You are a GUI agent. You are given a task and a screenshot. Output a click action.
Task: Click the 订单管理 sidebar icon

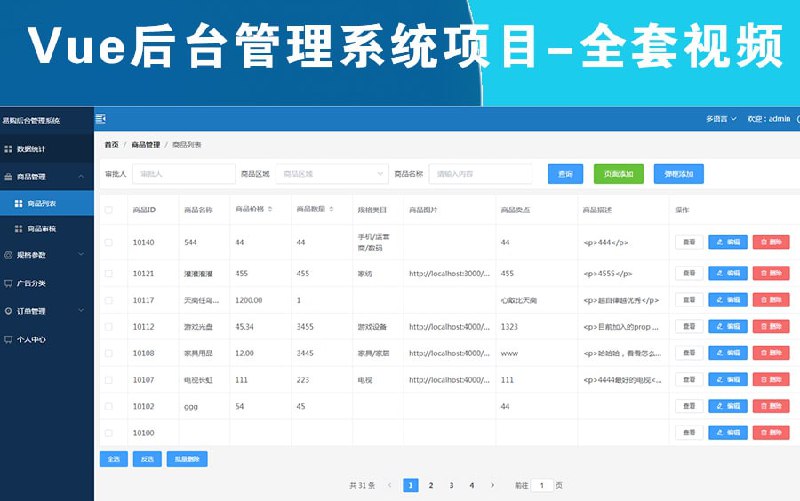click(8, 311)
